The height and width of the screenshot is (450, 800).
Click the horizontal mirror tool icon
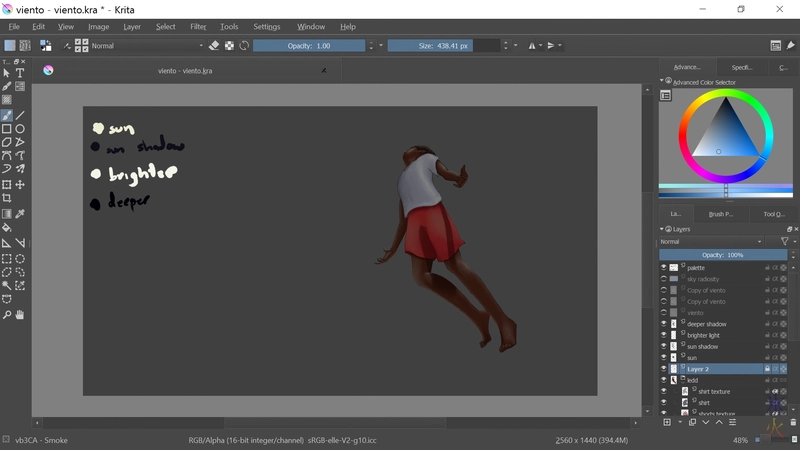534,45
